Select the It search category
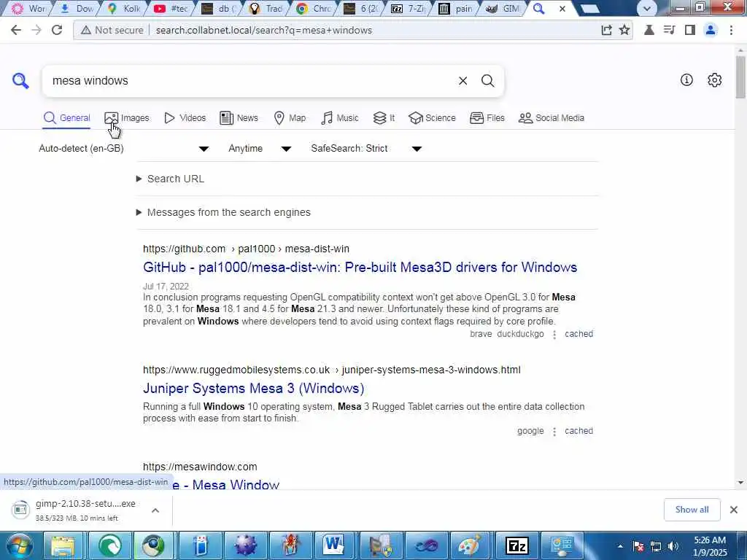This screenshot has height=560, width=747. click(x=384, y=117)
